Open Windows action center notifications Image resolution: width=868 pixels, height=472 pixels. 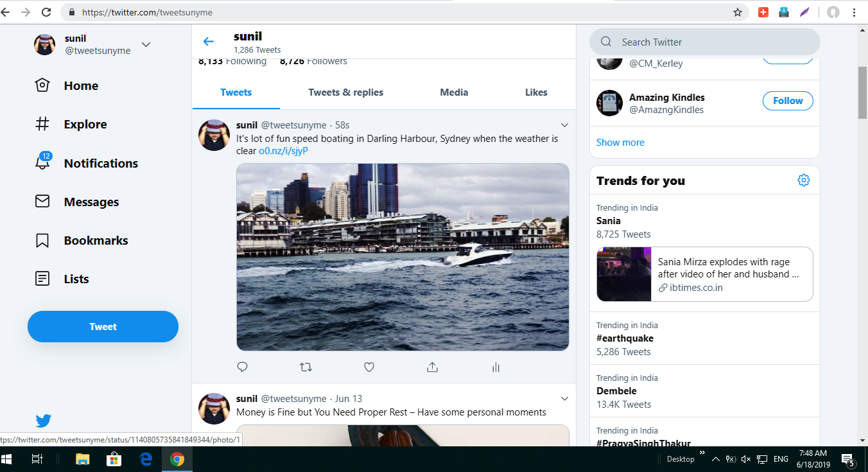pos(849,460)
